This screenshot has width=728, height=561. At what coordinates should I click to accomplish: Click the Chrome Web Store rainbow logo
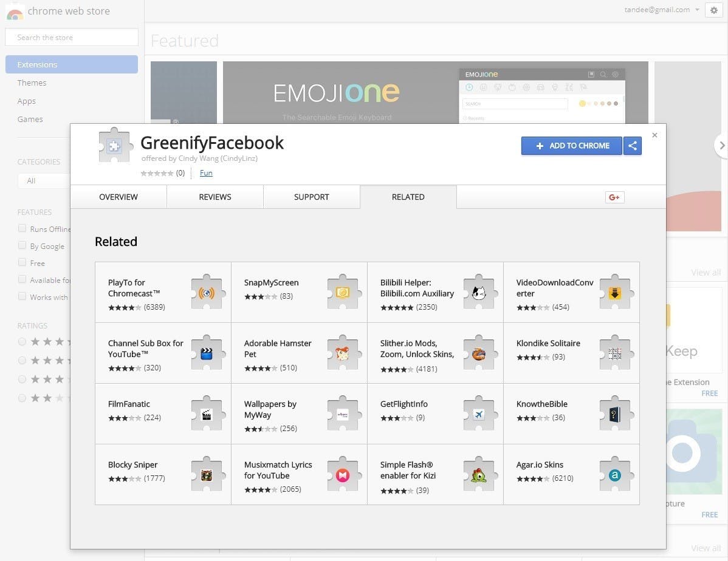(x=15, y=13)
